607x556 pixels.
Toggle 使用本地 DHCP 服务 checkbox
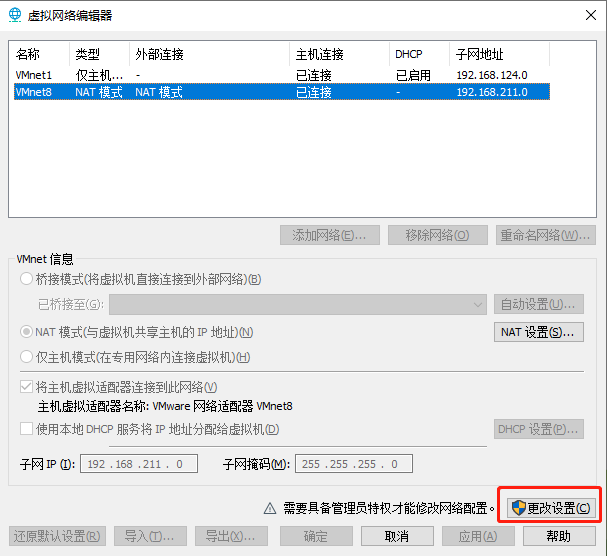tap(26, 429)
